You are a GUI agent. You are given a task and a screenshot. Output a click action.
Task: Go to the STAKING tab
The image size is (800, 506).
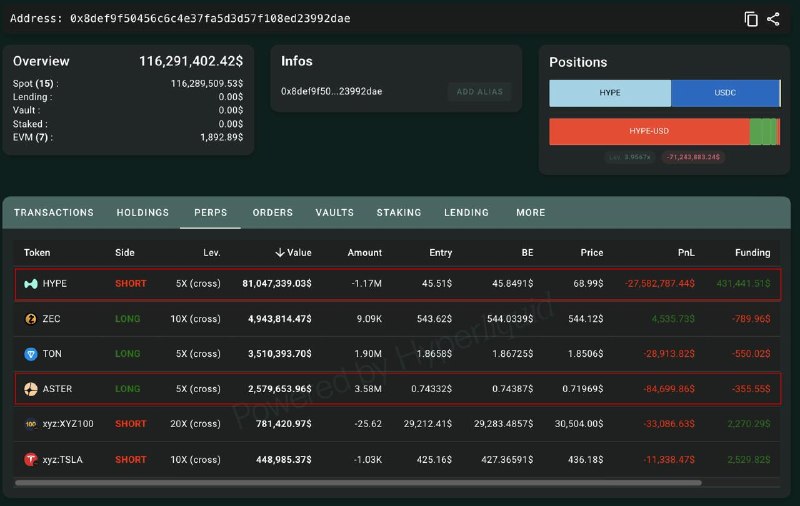[x=399, y=213]
